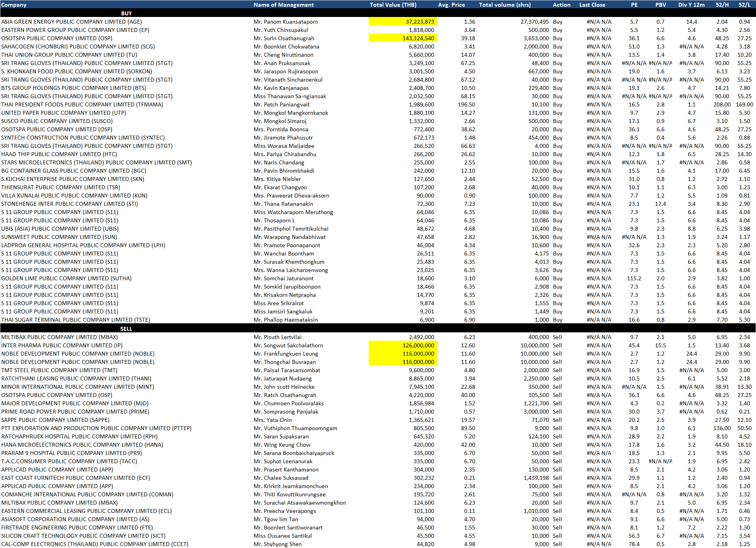Click the 196.50 average price cell
The image size is (756, 548).
point(466,104)
